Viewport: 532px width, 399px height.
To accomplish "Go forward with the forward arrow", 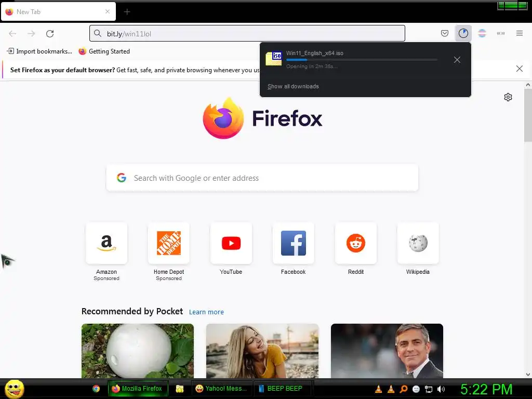I will (x=31, y=34).
